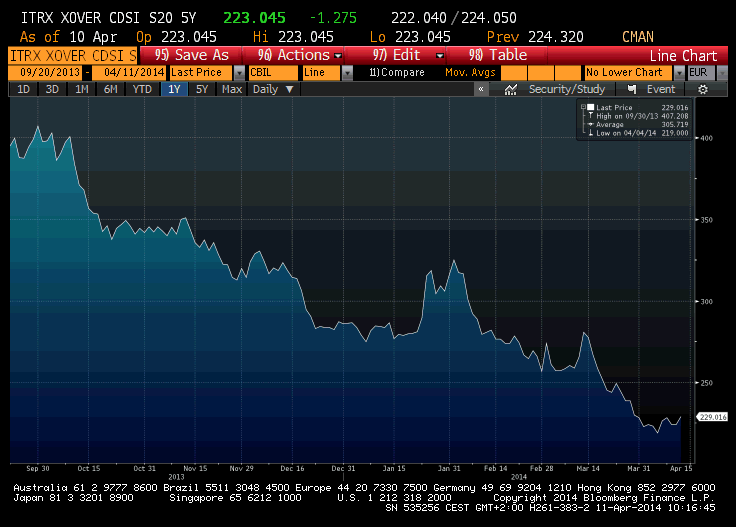The image size is (736, 527).
Task: Click the Mar 14 x-axis label
Action: (588, 468)
